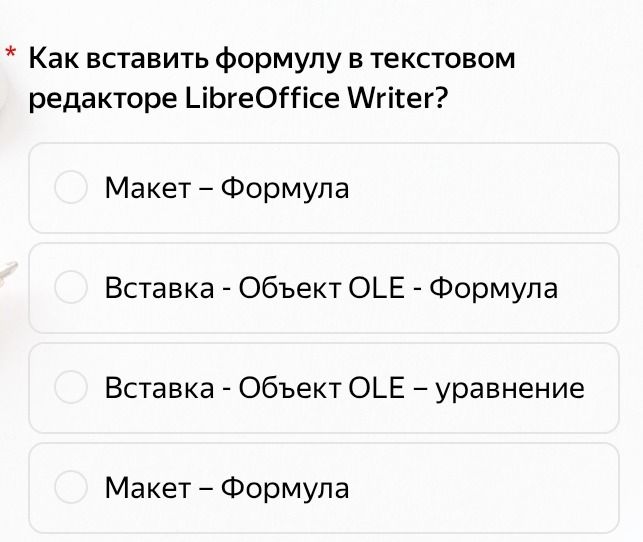Image resolution: width=643 pixels, height=542 pixels.
Task: Choose radio button for "Вставка - Объект OLE - Формула"
Action: click(x=71, y=287)
